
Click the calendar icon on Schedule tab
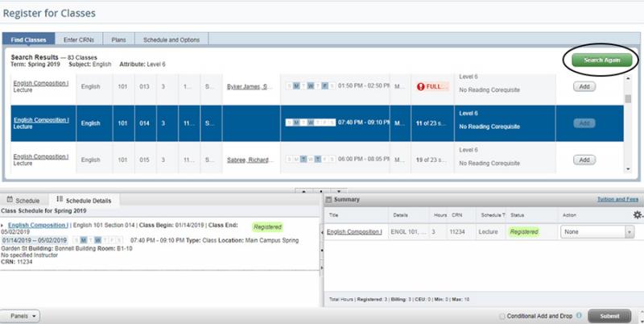[10, 199]
